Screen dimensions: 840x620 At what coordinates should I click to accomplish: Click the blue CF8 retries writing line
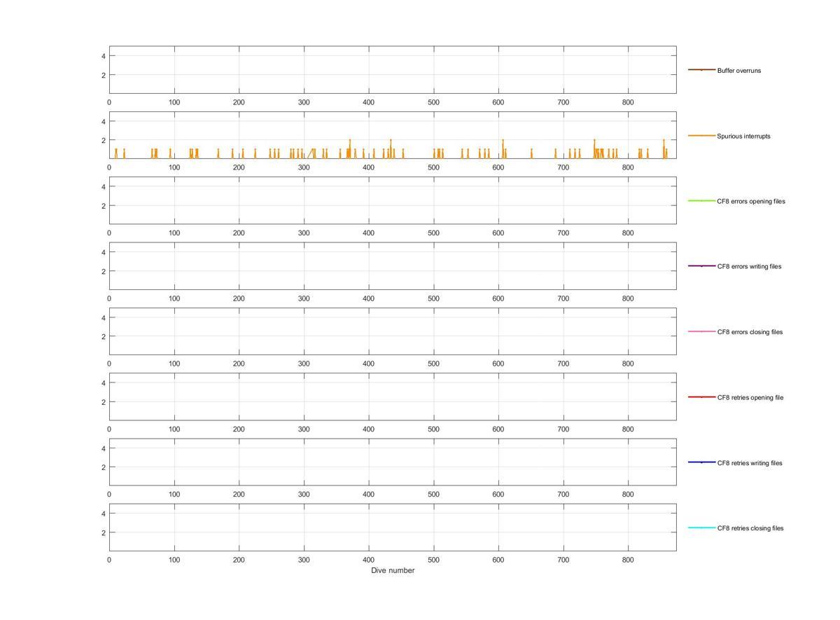701,462
